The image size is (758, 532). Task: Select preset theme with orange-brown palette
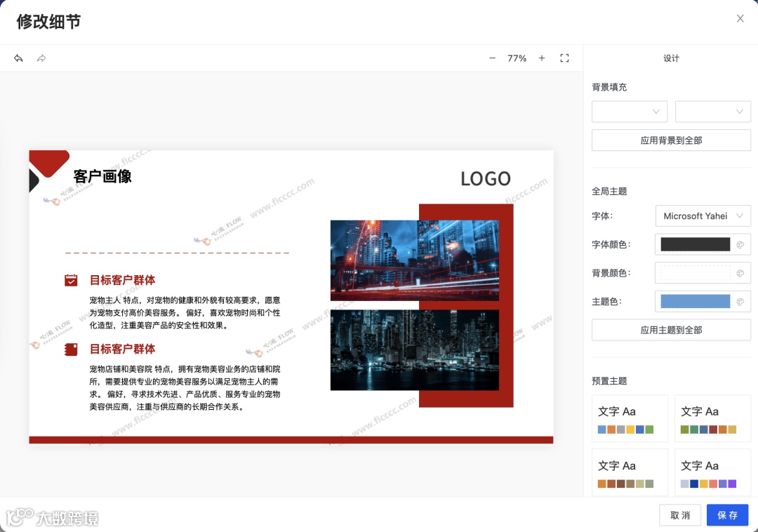click(630, 472)
